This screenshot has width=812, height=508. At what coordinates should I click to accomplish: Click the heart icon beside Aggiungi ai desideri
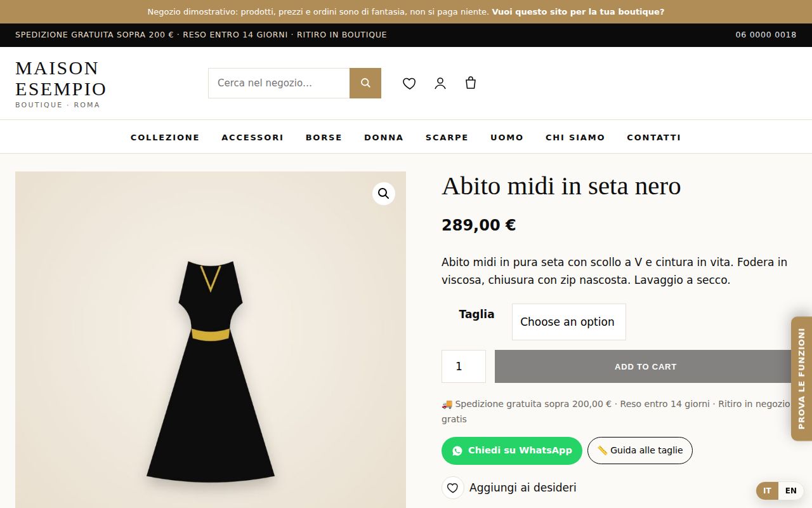[x=453, y=488]
